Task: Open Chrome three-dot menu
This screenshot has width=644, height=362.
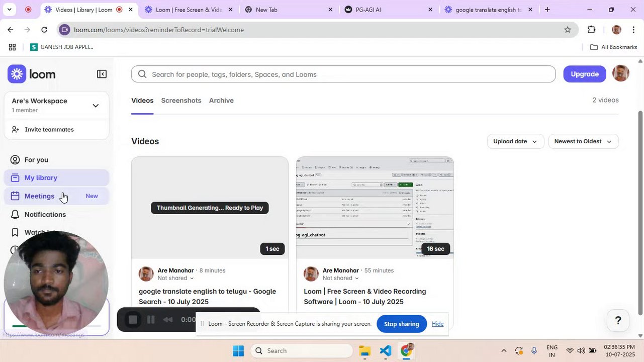Action: click(633, 30)
